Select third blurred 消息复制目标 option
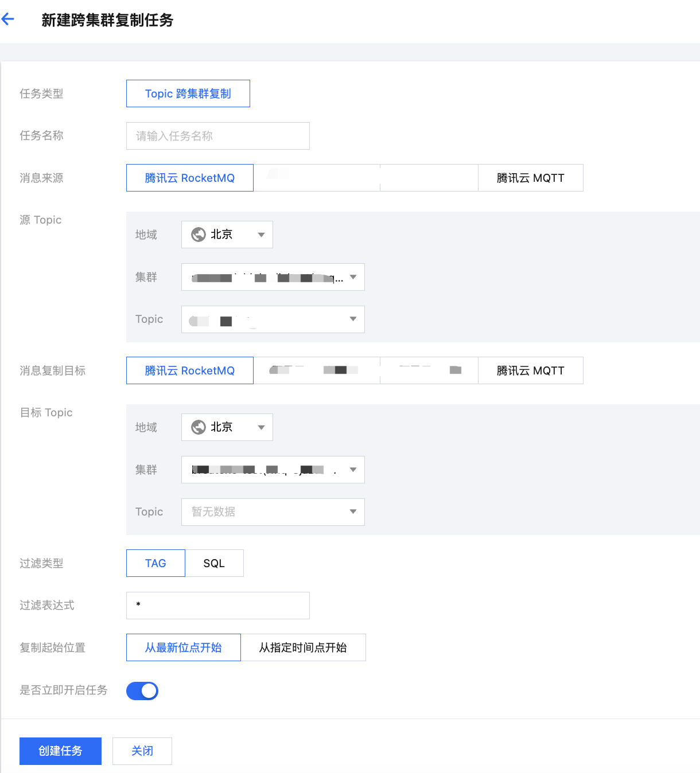The width and height of the screenshot is (700, 773). (x=429, y=370)
